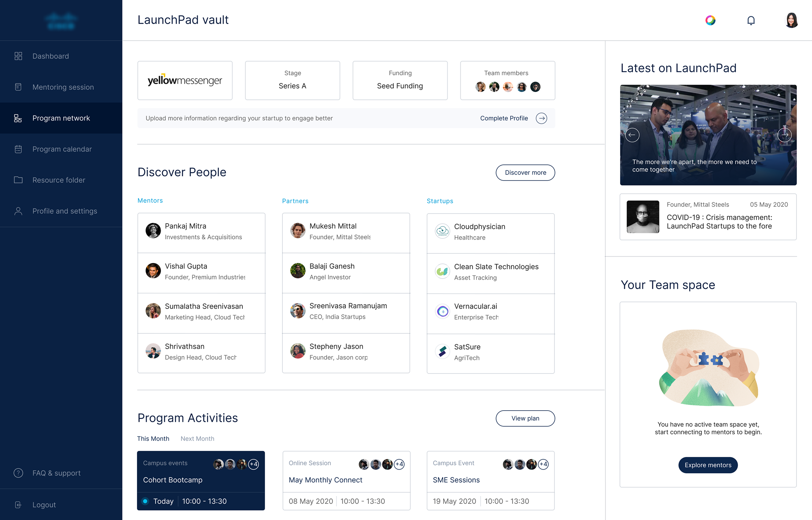
Task: Click Balaji Ganesh's avatar
Action: point(298,271)
